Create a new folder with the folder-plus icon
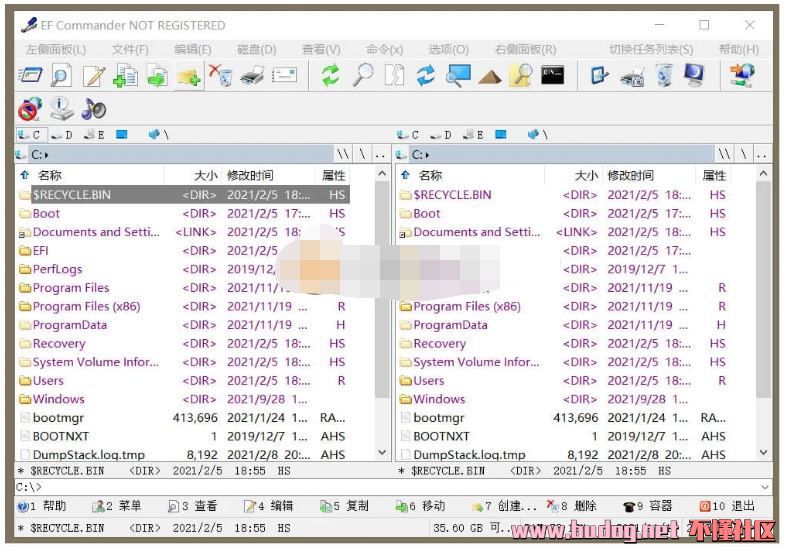 coord(189,77)
